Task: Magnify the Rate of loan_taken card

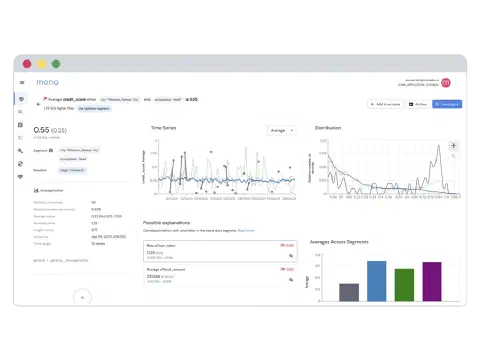Action: click(x=291, y=256)
